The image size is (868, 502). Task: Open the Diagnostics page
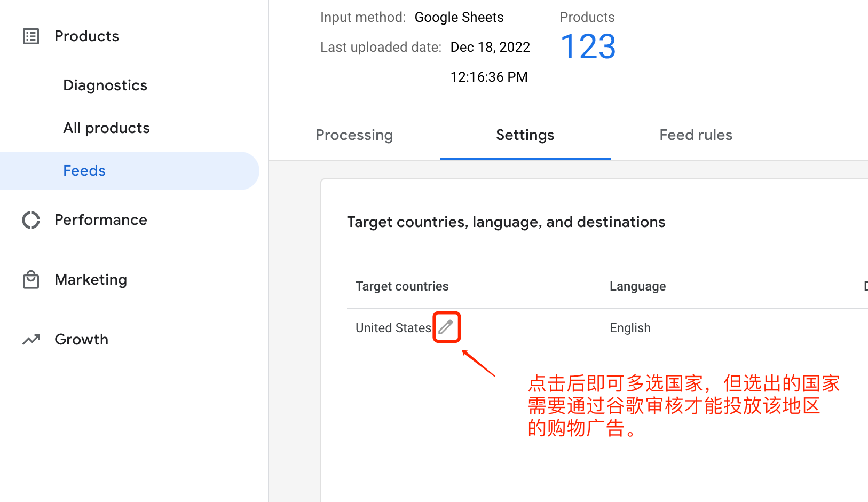point(105,85)
